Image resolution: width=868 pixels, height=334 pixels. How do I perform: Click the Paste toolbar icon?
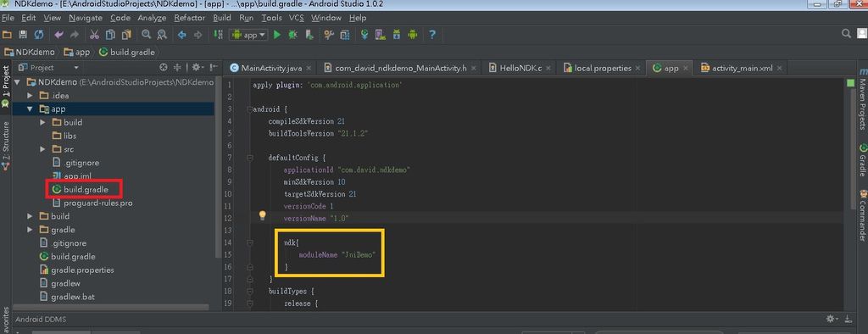(x=127, y=35)
